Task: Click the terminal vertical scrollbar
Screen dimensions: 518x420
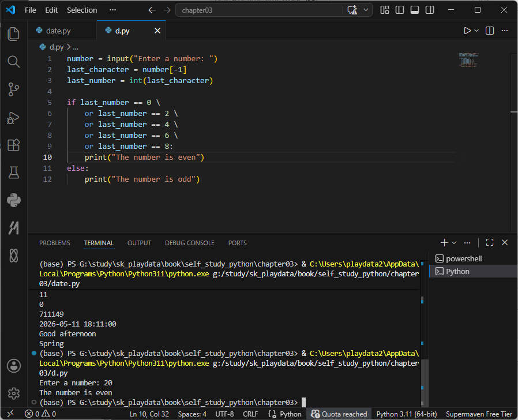Action: click(425, 383)
